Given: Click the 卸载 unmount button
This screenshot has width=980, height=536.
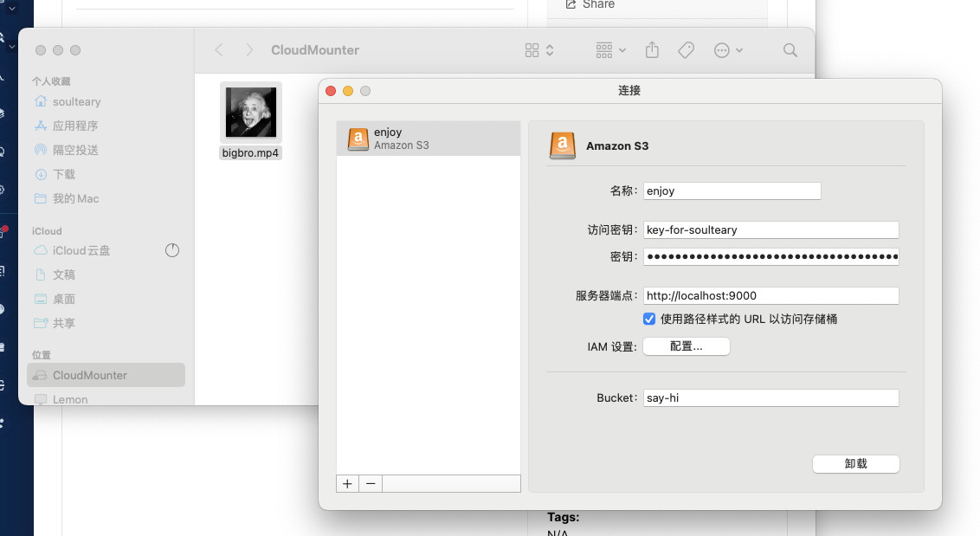Looking at the screenshot, I should click(855, 463).
